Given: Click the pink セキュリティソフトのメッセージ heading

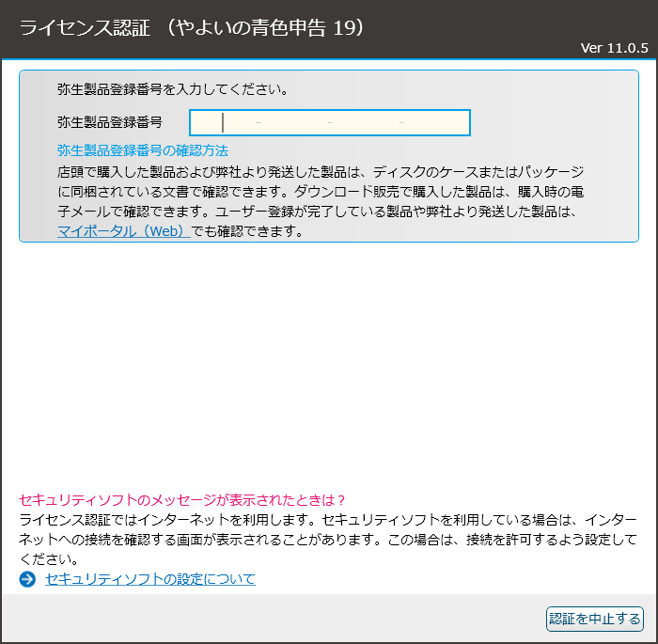Looking at the screenshot, I should pyautogui.click(x=181, y=499).
